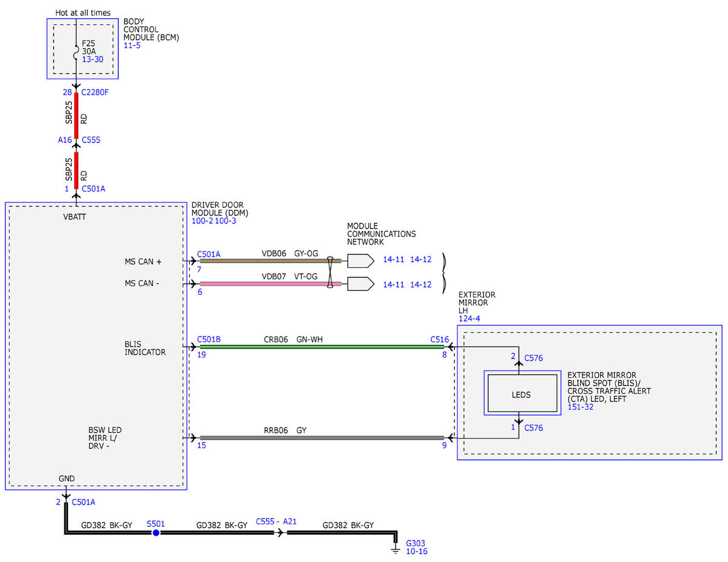Go to the 151-32 LED reference link

[x=581, y=407]
